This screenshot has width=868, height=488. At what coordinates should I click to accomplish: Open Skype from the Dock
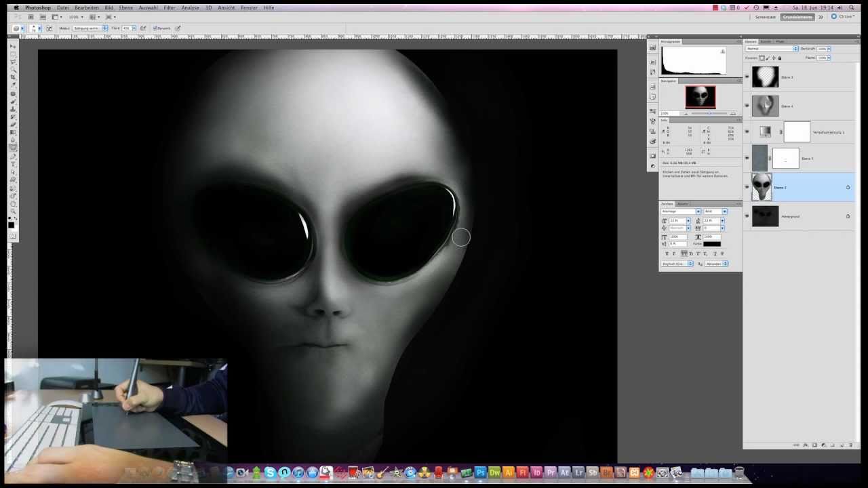click(270, 472)
